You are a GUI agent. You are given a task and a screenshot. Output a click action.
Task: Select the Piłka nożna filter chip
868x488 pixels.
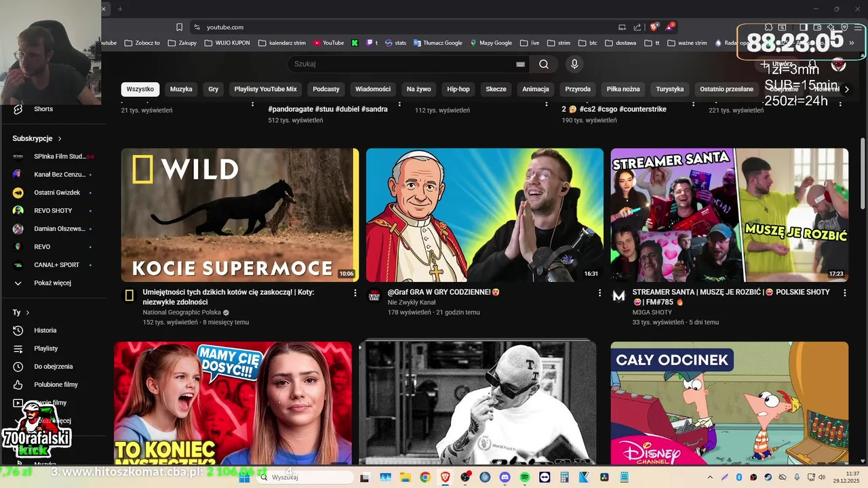click(x=623, y=89)
